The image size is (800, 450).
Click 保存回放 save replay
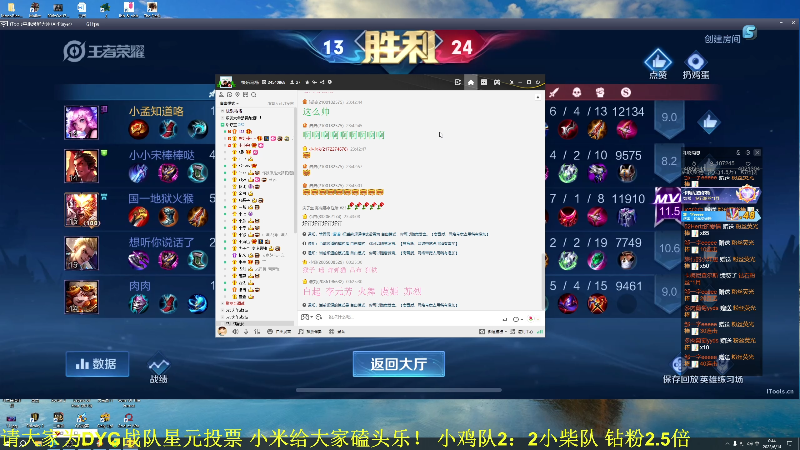(679, 380)
